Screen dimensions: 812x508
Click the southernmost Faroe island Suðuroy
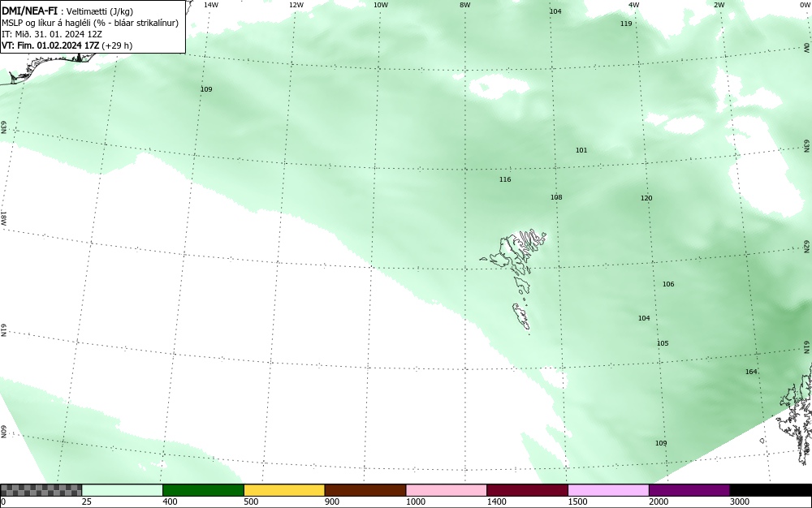tap(521, 316)
